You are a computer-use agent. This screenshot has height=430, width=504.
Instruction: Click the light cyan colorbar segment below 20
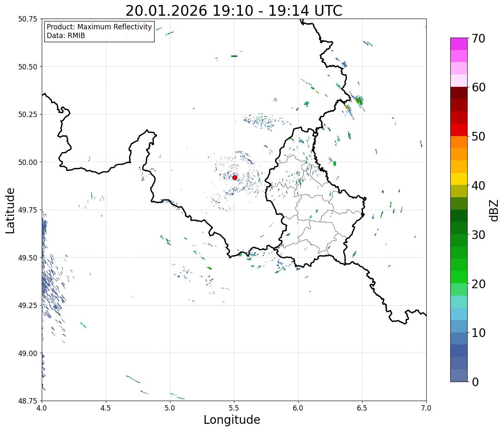tap(459, 302)
